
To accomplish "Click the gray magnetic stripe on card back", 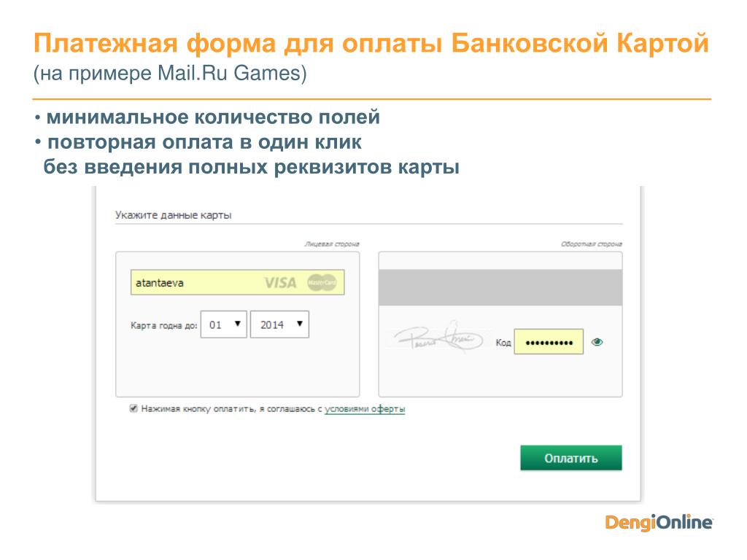I will (500, 287).
